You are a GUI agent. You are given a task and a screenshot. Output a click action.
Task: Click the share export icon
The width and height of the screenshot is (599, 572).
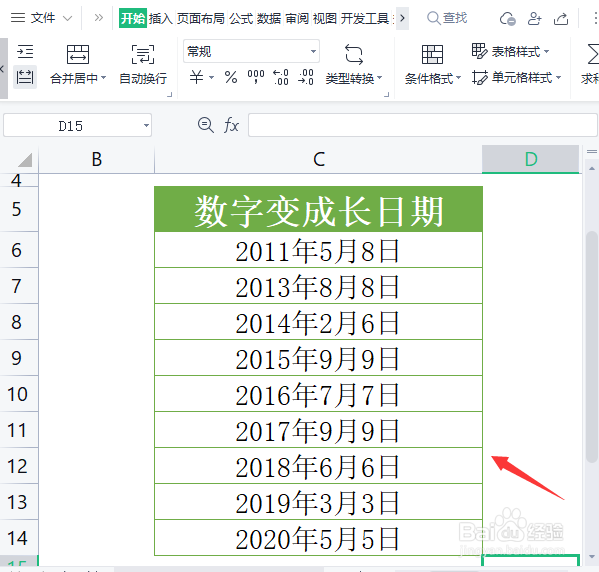coord(561,18)
